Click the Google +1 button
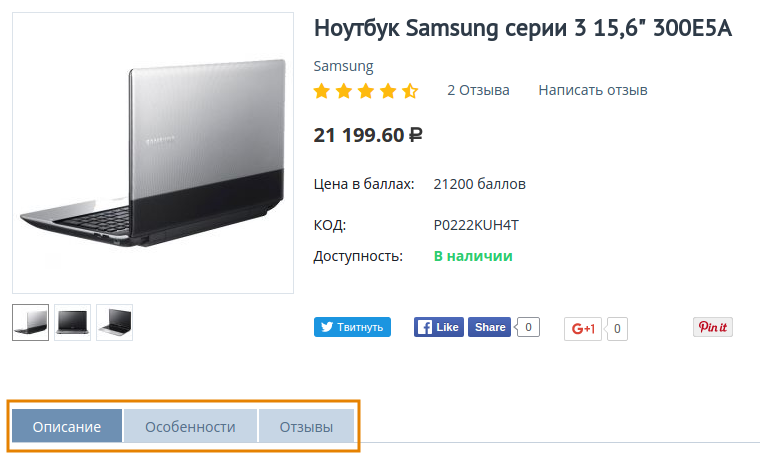The width and height of the screenshot is (760, 458). click(x=583, y=328)
